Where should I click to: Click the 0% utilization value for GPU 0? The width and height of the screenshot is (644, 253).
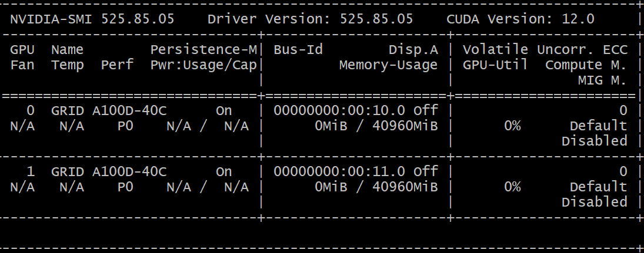512,126
